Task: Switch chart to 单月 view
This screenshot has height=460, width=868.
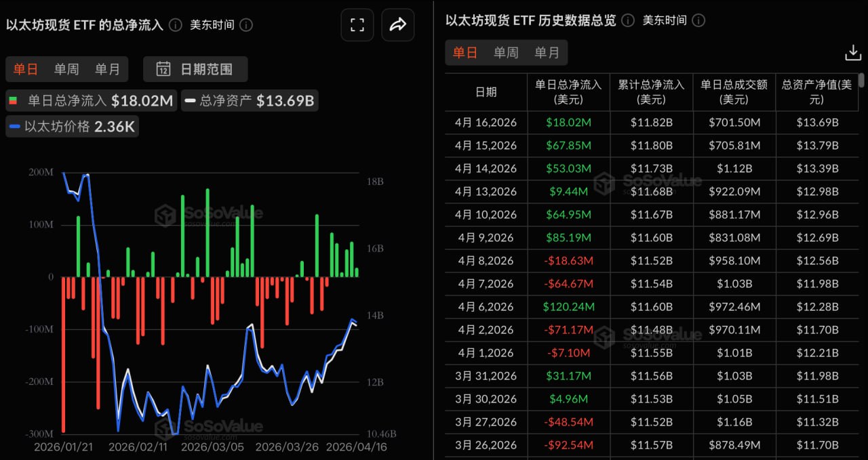Action: pos(107,69)
